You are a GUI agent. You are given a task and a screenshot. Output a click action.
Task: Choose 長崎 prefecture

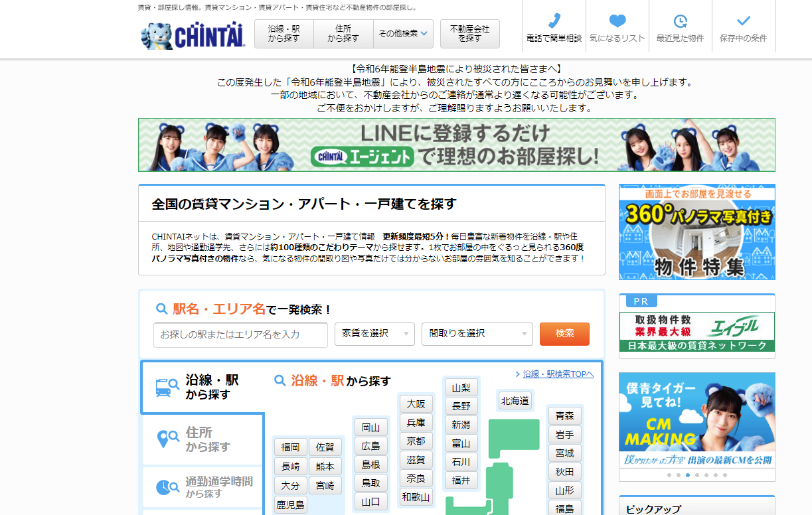pyautogui.click(x=291, y=467)
